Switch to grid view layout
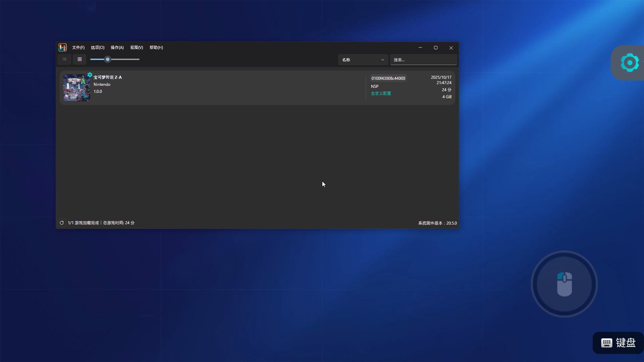Viewport: 644px width, 362px height. 79,59
